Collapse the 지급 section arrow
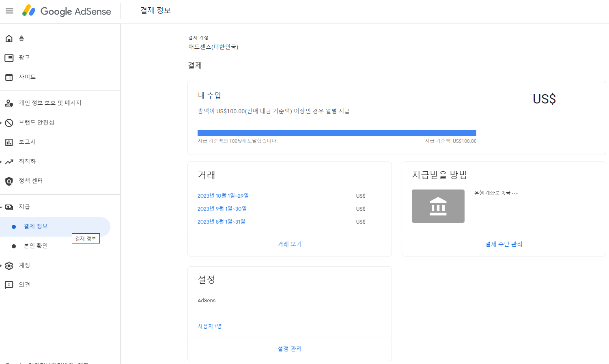Viewport: 609px width, 364px height. 1,207
